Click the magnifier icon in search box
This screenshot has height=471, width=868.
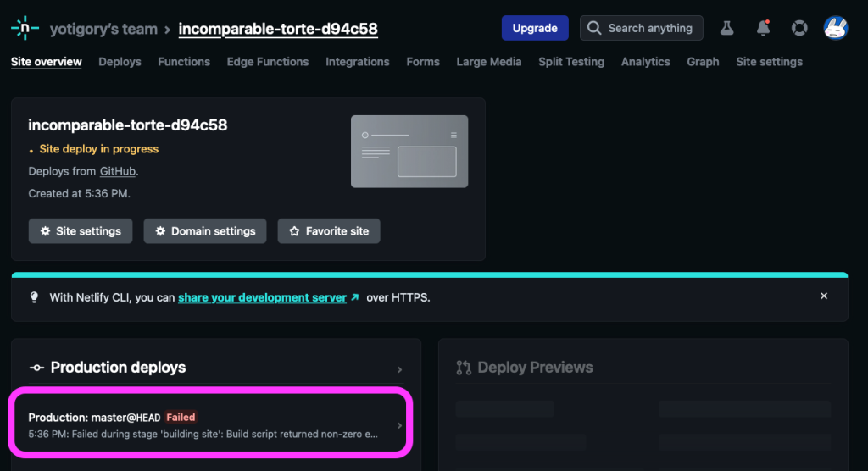pyautogui.click(x=594, y=28)
